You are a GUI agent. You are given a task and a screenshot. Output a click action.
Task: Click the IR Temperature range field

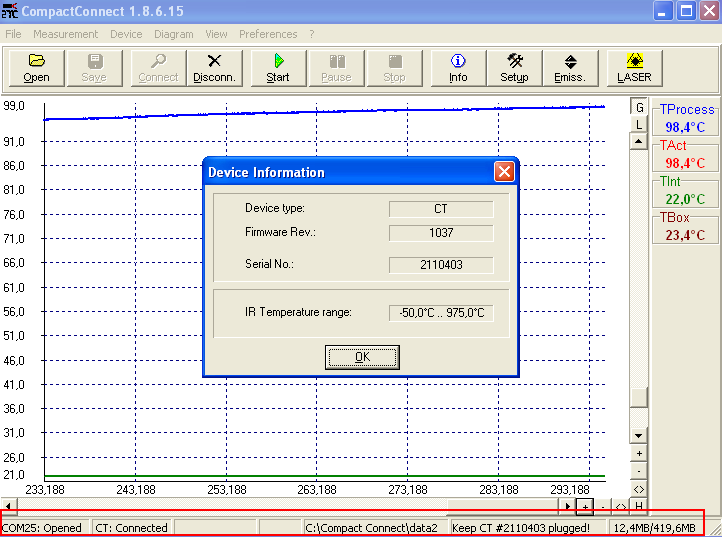point(441,313)
